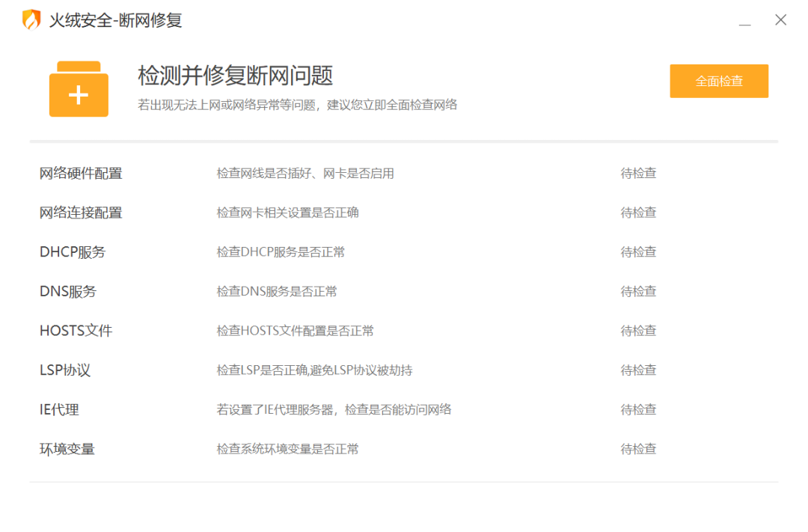Image resolution: width=808 pixels, height=532 pixels.
Task: Click 待检查 status for DNS服务
Action: point(638,291)
